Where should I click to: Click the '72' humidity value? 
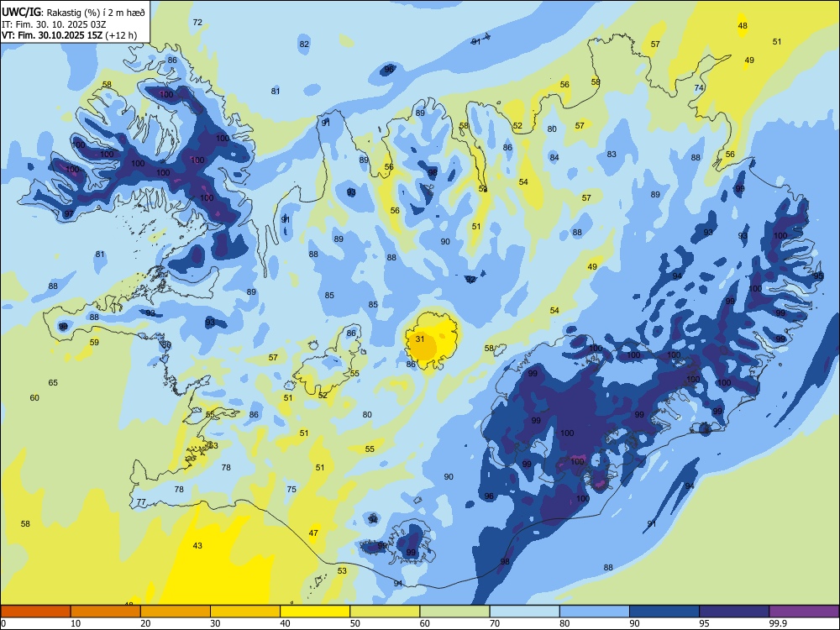point(197,22)
